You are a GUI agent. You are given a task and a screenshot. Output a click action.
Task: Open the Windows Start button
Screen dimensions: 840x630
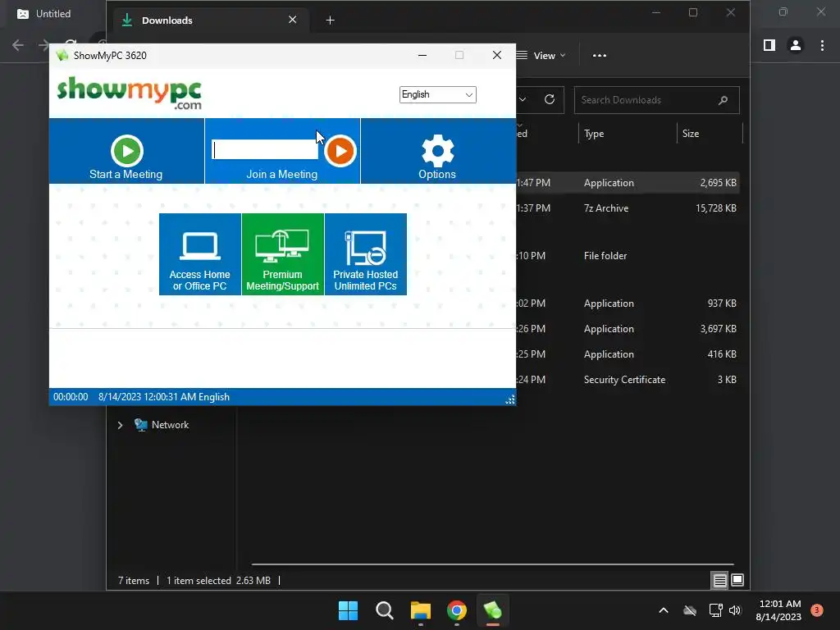[348, 610]
